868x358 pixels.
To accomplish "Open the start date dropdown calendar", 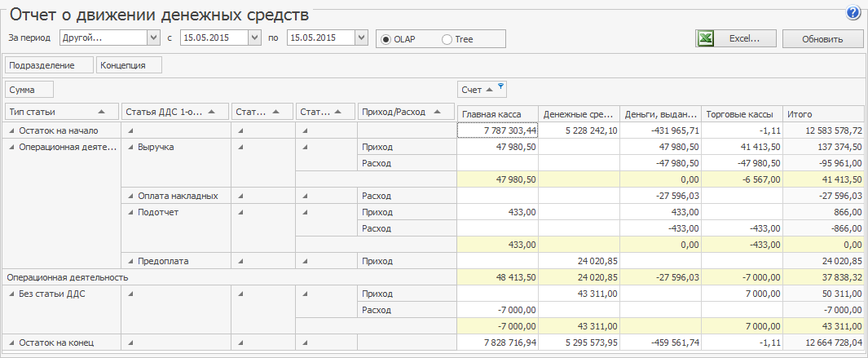I will [x=254, y=38].
